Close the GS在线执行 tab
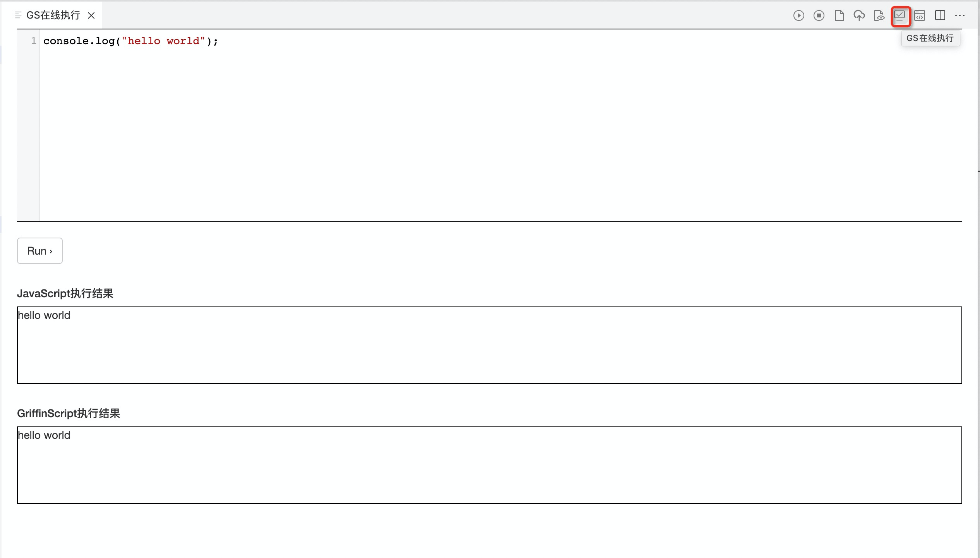980x558 pixels. [x=91, y=15]
